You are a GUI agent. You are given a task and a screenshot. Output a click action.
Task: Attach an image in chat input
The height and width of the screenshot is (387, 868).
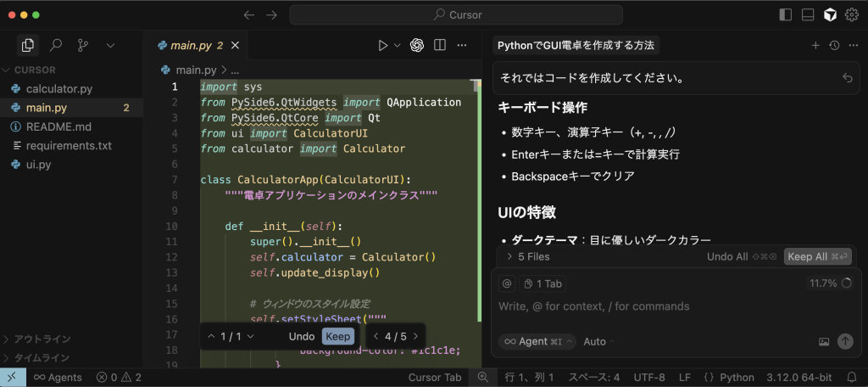(824, 341)
